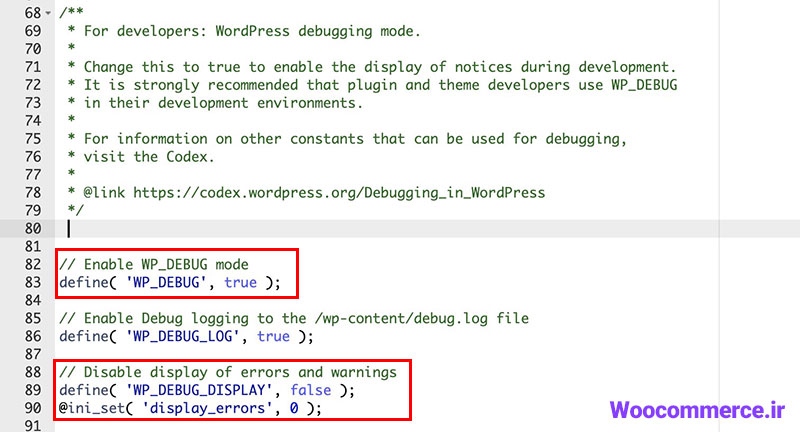Click line number 86 in the gutter

coord(33,336)
